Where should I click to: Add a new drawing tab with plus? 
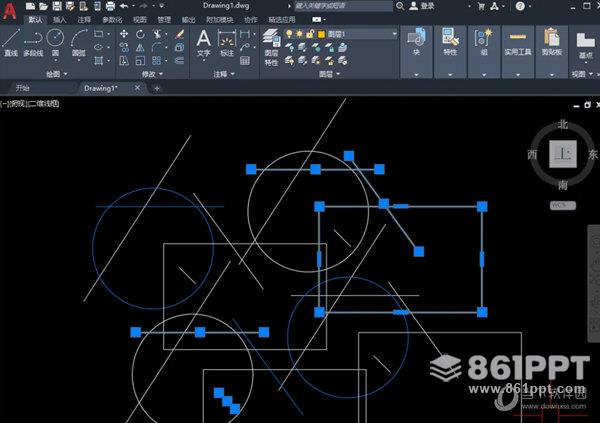157,88
